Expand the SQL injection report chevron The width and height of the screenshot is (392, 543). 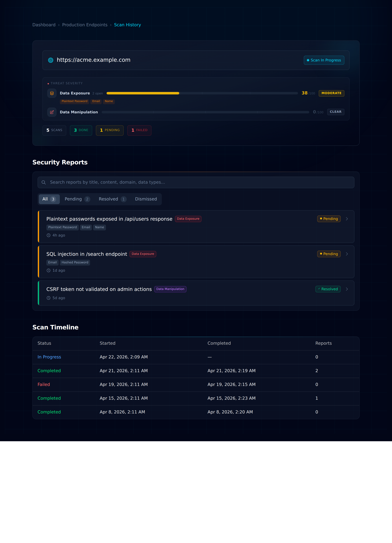tap(347, 254)
